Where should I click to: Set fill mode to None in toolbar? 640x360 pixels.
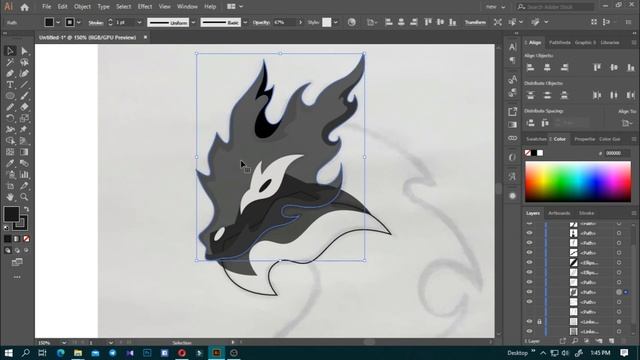click(26, 239)
